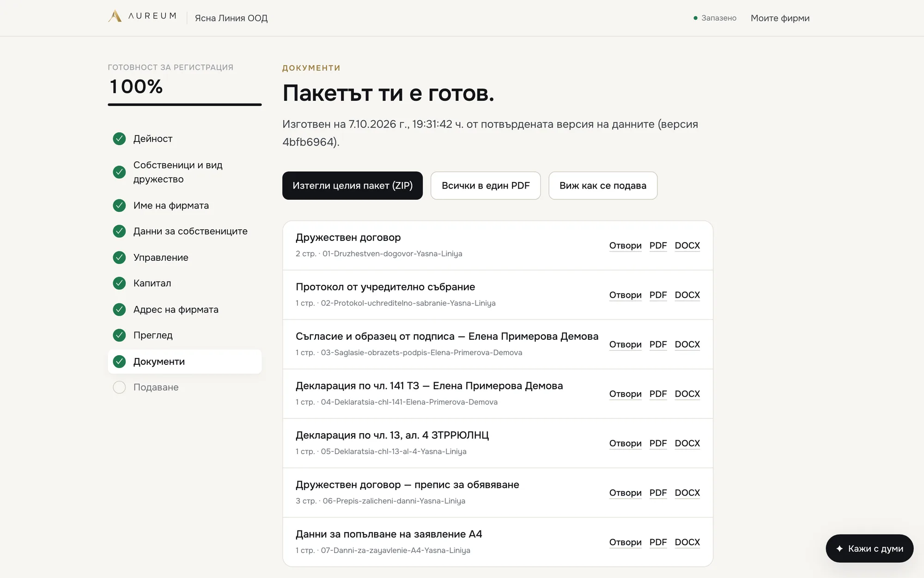
Task: Download Протокол от учредително събрание PDF
Action: tap(658, 295)
